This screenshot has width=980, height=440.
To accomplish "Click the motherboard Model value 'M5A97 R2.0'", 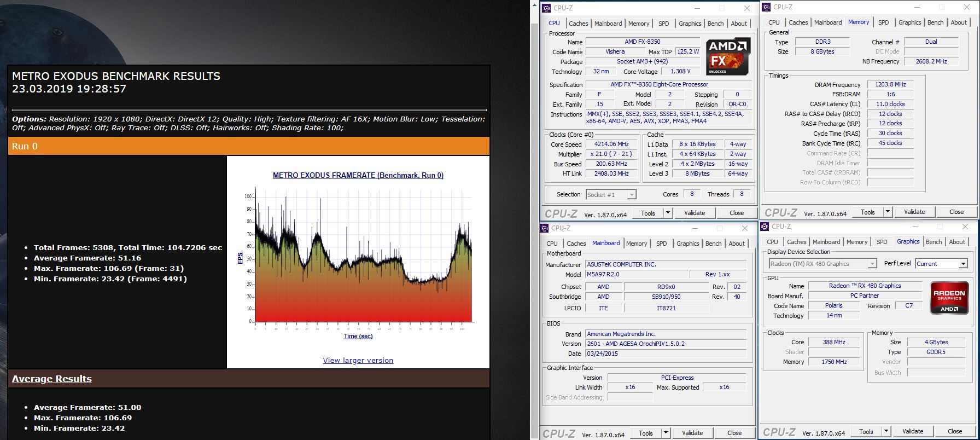I will coord(637,274).
